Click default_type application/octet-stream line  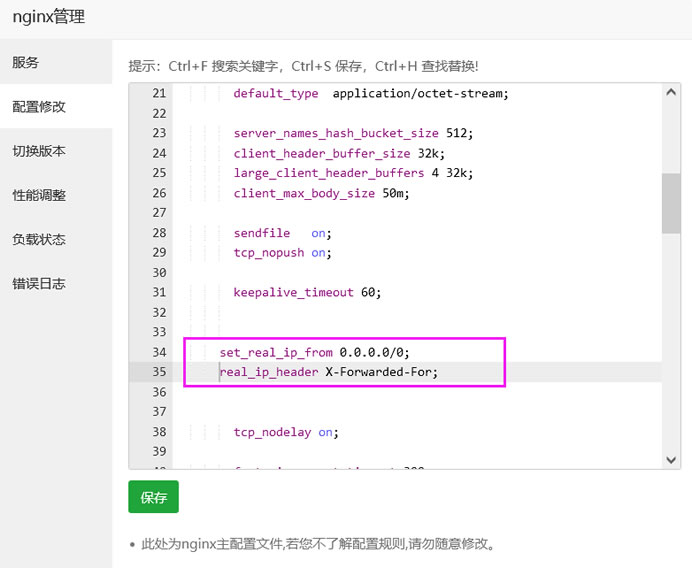click(x=370, y=93)
